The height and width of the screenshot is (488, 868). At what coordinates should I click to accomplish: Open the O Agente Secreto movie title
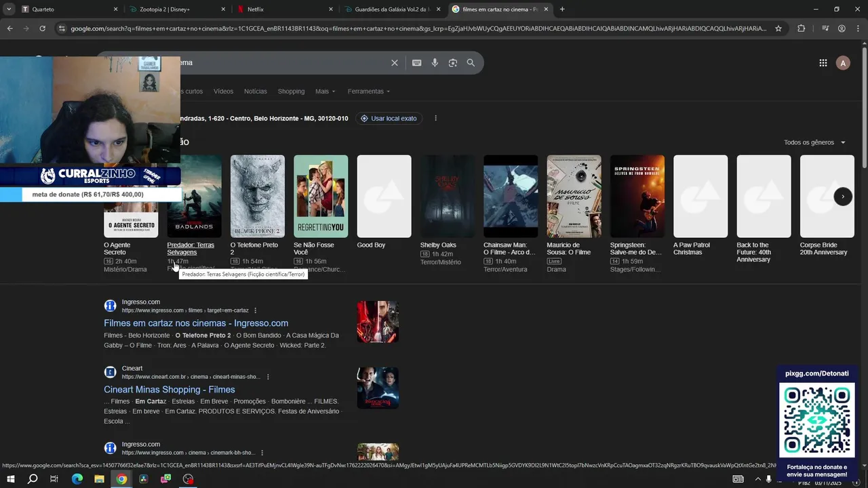[117, 249]
